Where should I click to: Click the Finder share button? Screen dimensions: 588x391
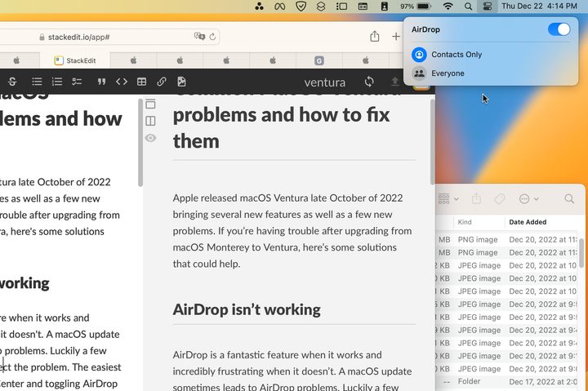click(x=476, y=198)
